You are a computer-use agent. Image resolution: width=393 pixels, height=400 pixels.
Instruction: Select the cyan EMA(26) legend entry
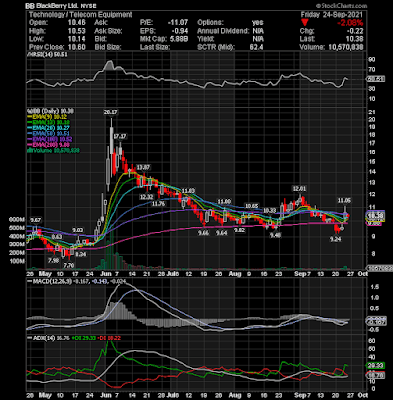(x=50, y=128)
